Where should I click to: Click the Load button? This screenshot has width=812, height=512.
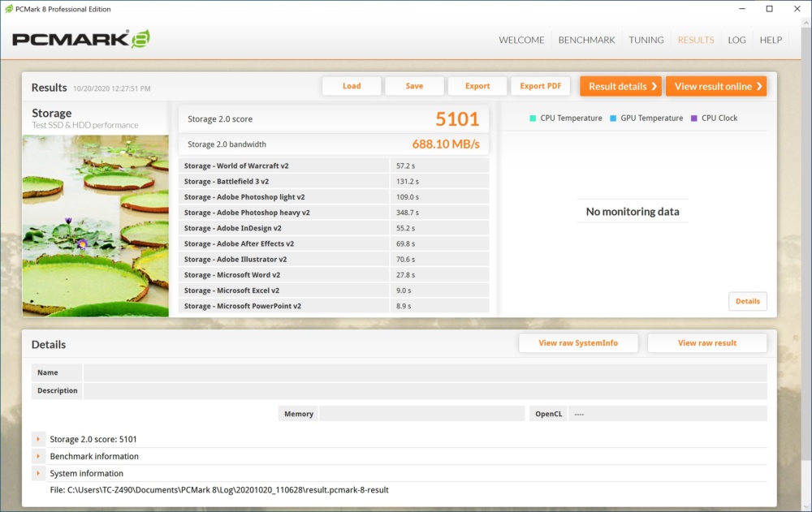[352, 86]
